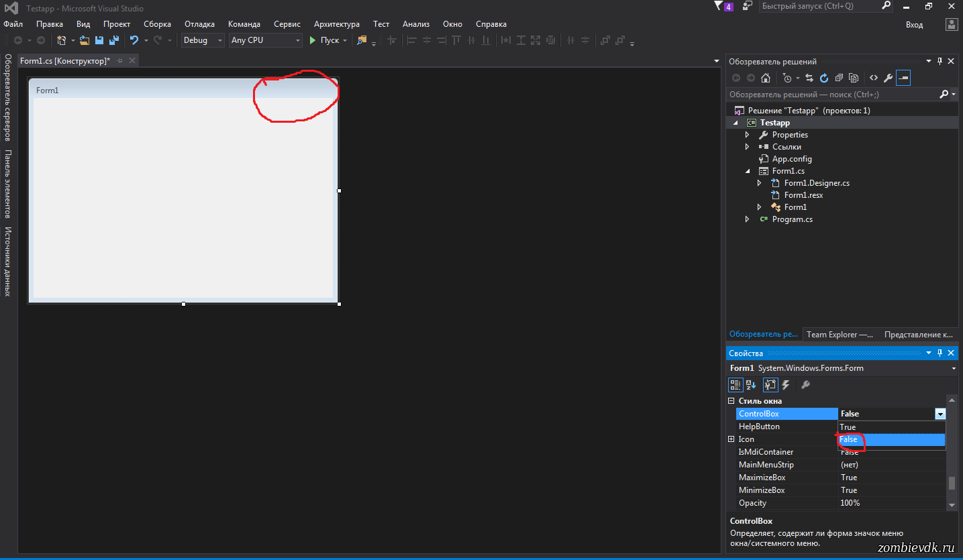963x560 pixels.
Task: Click the account avatar icon by Вход
Action: [952, 24]
